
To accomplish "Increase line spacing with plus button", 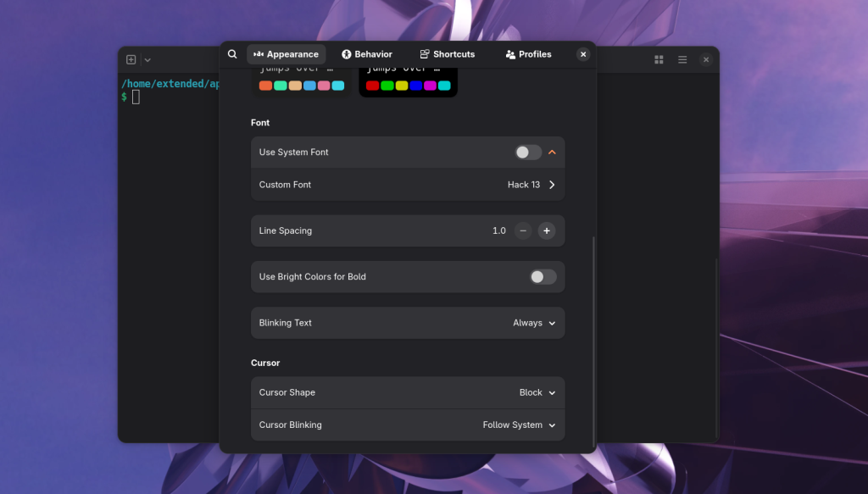I will (547, 230).
